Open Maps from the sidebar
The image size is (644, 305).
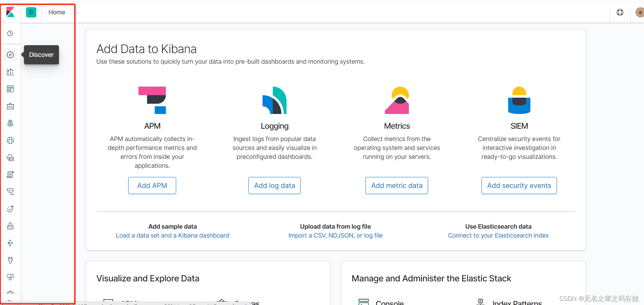click(x=10, y=123)
